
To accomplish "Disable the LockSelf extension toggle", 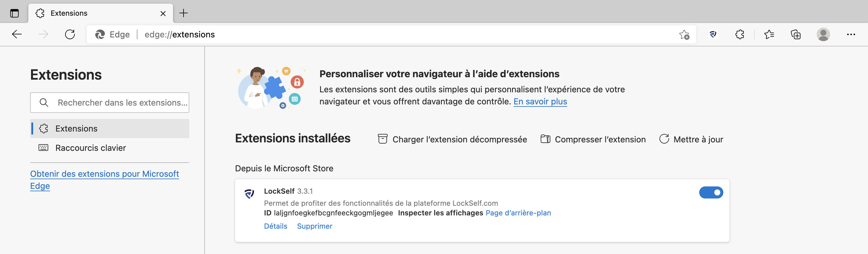I will tap(711, 192).
